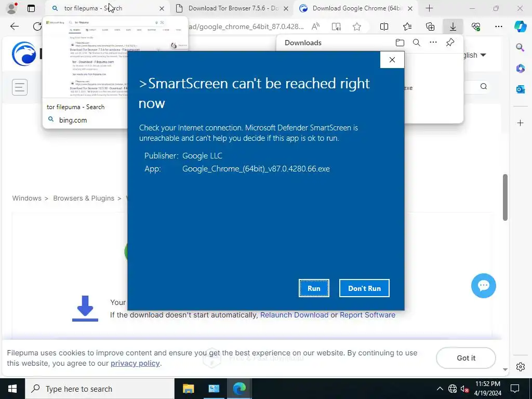Show hidden tray icons chevron
This screenshot has height=399, width=532.
(440, 389)
